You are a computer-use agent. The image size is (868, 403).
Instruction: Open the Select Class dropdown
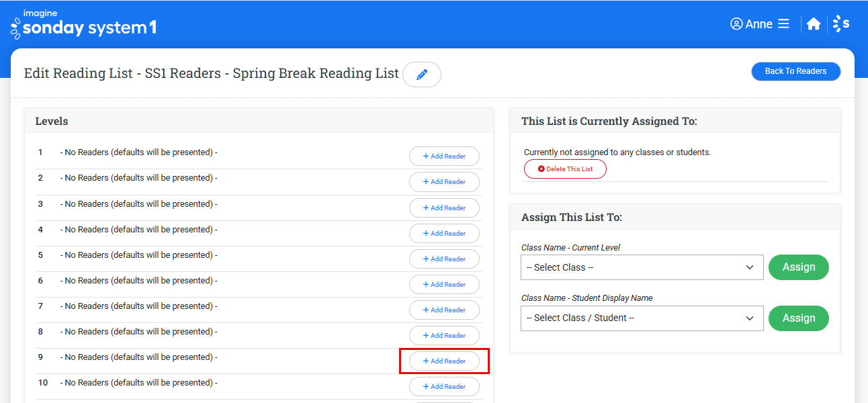tap(642, 267)
